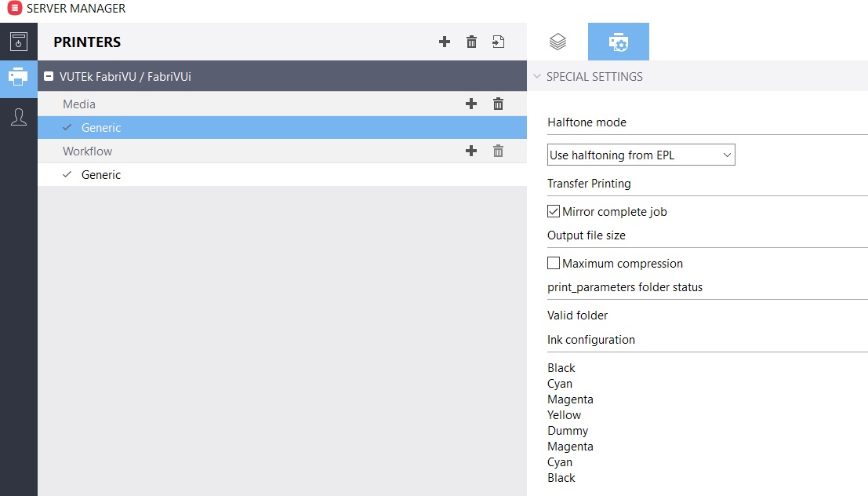Viewport: 868px width, 496px height.
Task: Click the import printer icon
Action: tap(498, 42)
